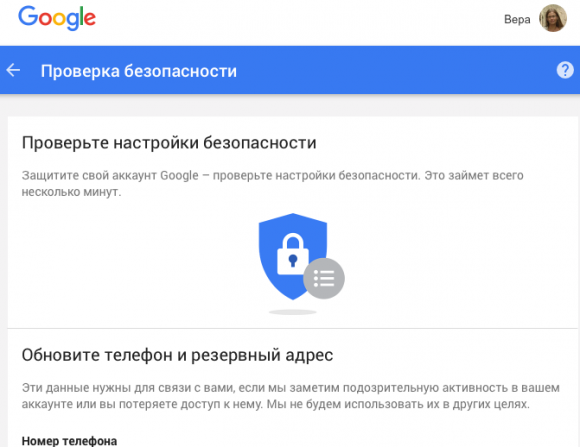The height and width of the screenshot is (447, 580).
Task: Select the Обновите телефон и резервный адрес heading
Action: 177,355
